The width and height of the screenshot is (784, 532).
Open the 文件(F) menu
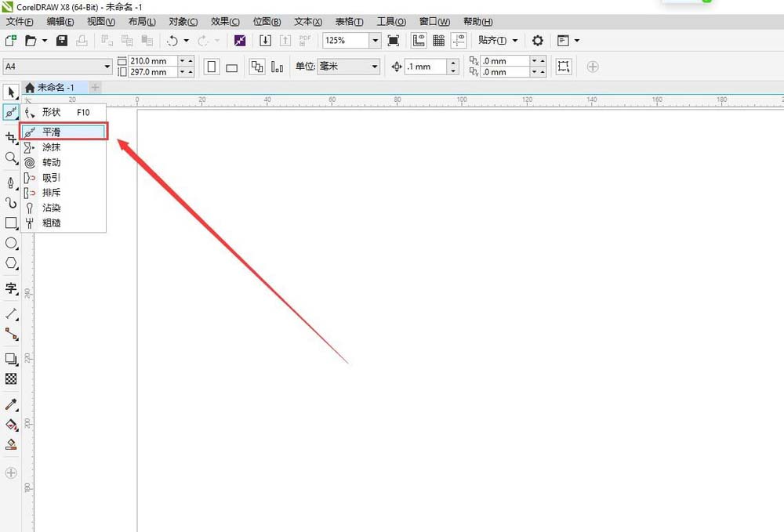pyautogui.click(x=20, y=21)
